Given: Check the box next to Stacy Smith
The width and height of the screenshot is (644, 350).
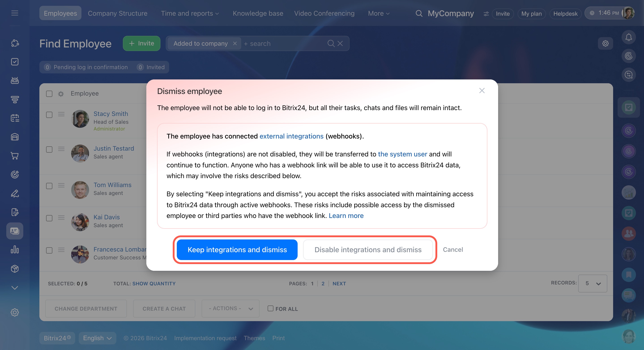Looking at the screenshot, I should coord(49,115).
